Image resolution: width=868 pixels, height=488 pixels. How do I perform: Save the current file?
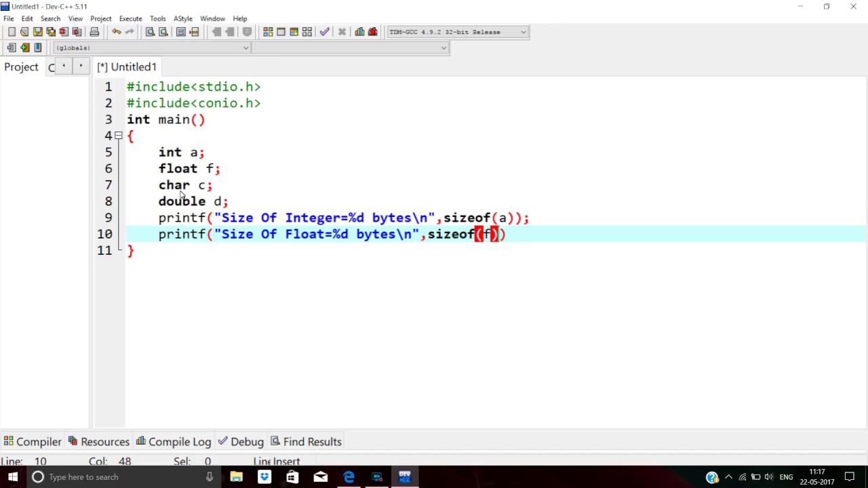pos(38,32)
